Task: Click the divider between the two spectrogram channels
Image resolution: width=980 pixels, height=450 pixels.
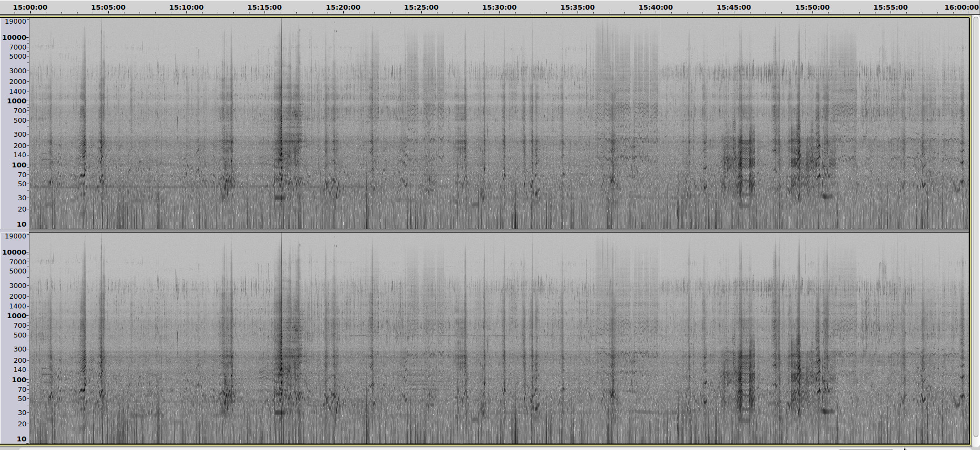Action: 499,231
